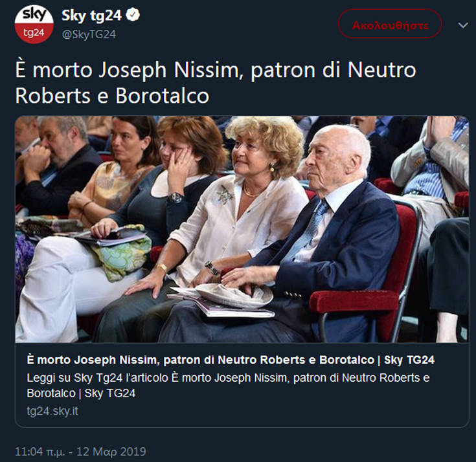Select the tweet headline about Joseph Nissim
The image size is (476, 462).
point(215,82)
